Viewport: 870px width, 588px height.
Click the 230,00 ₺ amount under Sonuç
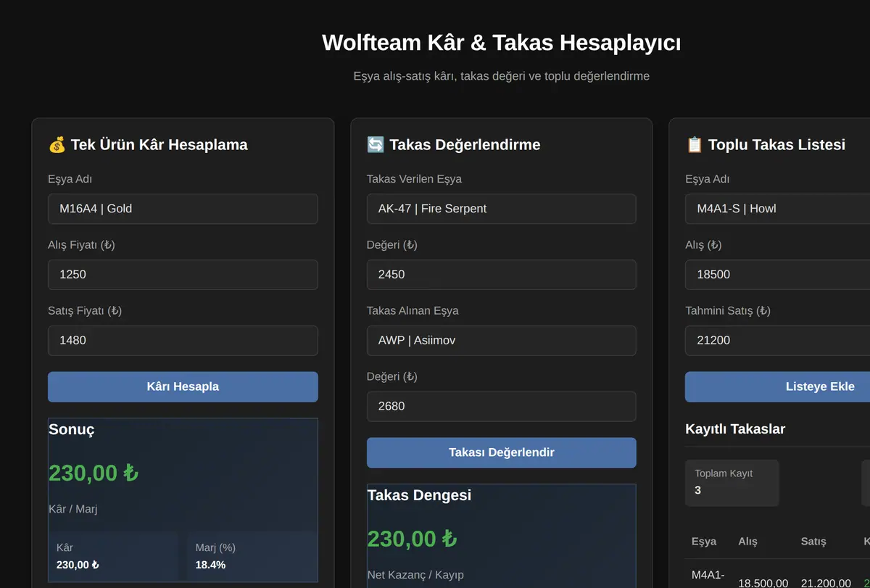click(94, 473)
